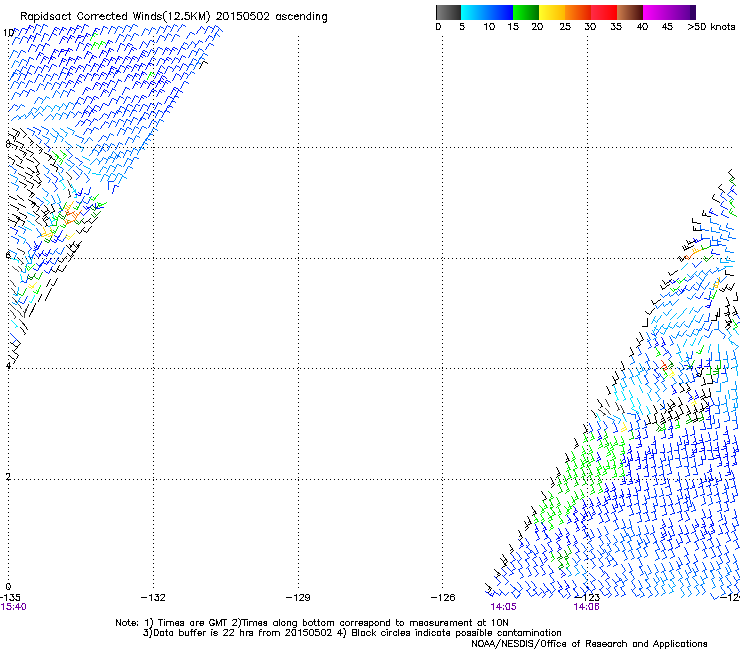Click the '45' label under the color bar

[667, 27]
